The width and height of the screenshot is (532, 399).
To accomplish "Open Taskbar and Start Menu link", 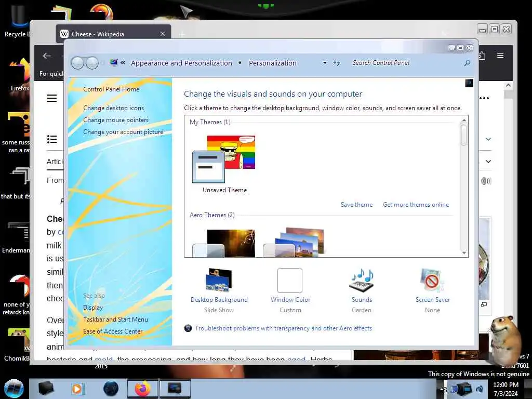I will [x=115, y=320].
